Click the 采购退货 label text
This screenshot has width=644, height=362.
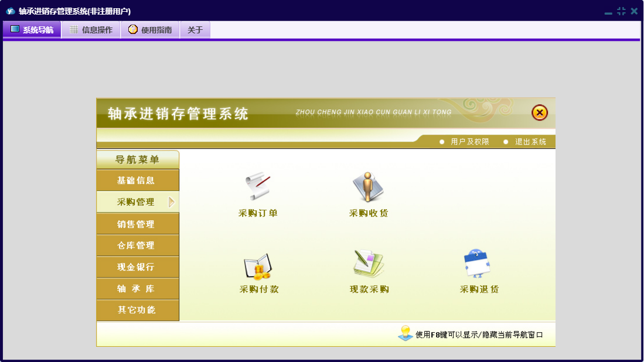coord(479,289)
